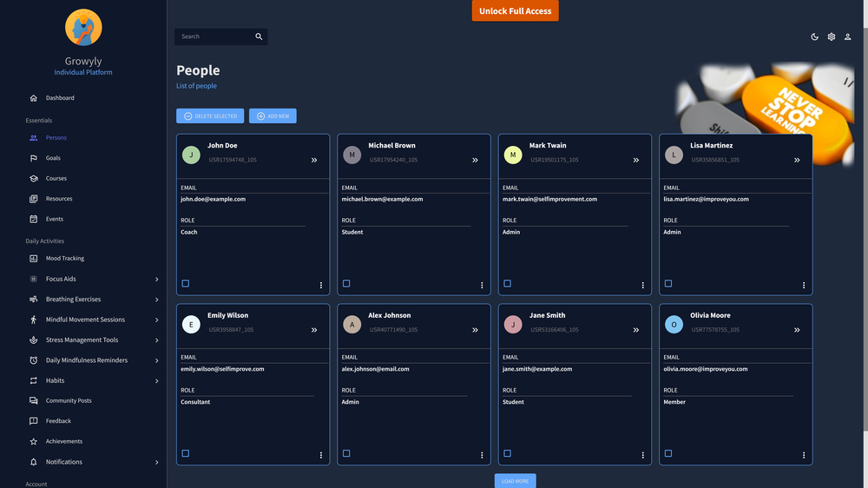The width and height of the screenshot is (868, 488).
Task: Expand Stress Management Tools chevron
Action: (156, 340)
